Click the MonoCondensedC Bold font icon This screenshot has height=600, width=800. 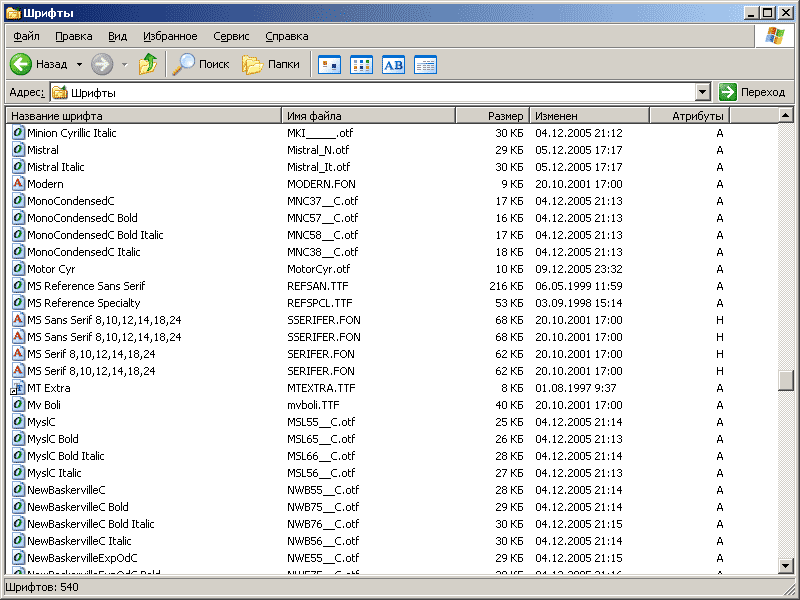point(18,218)
